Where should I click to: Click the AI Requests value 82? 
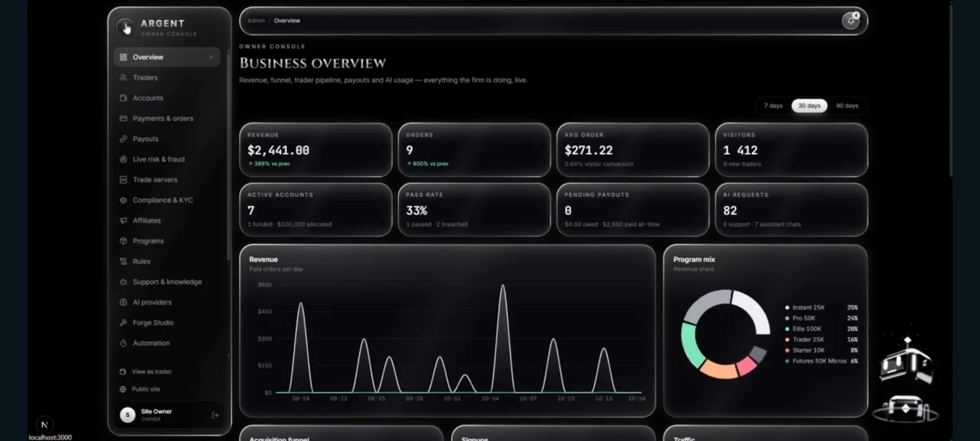[x=730, y=211]
